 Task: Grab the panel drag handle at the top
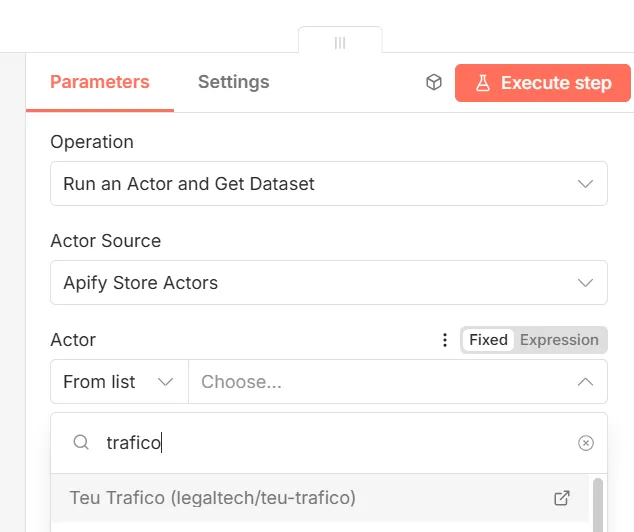[x=340, y=43]
